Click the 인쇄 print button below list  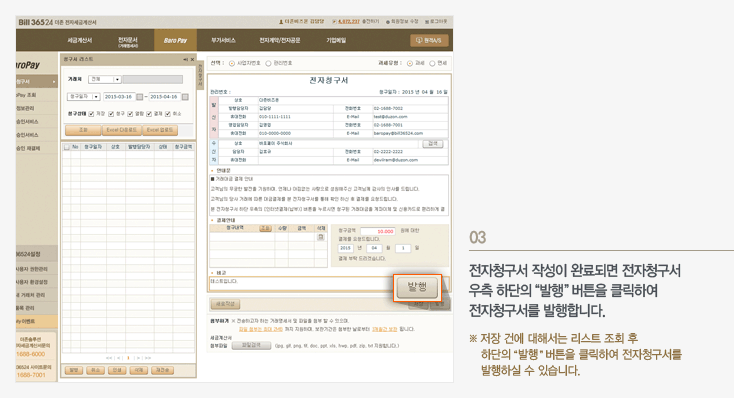tap(117, 370)
